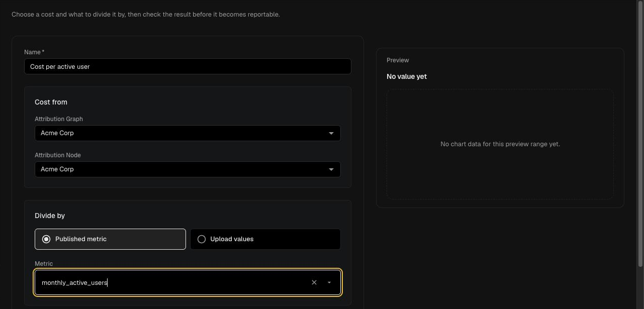
Task: Click the 'Attribution Node' field label
Action: coord(58,155)
